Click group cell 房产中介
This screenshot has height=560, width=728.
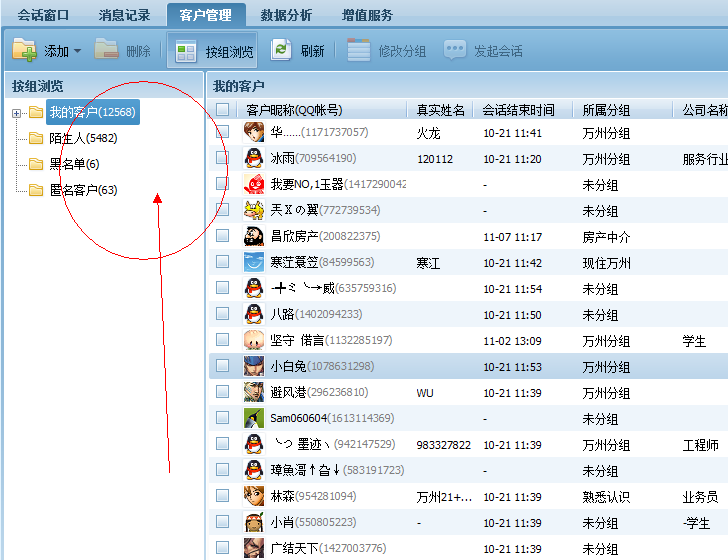606,237
